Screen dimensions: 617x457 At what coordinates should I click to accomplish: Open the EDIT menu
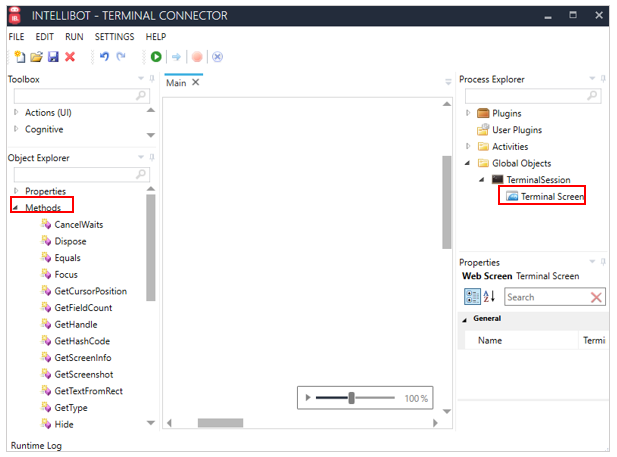(x=44, y=37)
